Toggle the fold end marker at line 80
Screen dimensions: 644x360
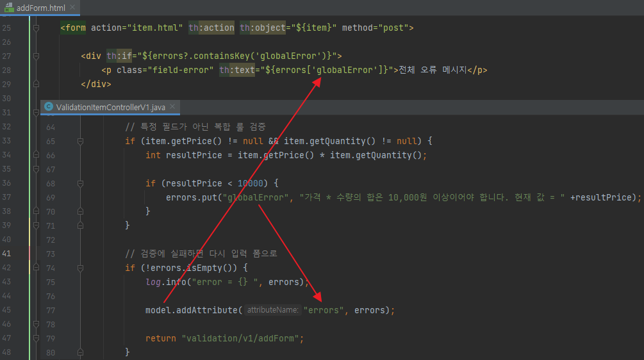tap(81, 352)
